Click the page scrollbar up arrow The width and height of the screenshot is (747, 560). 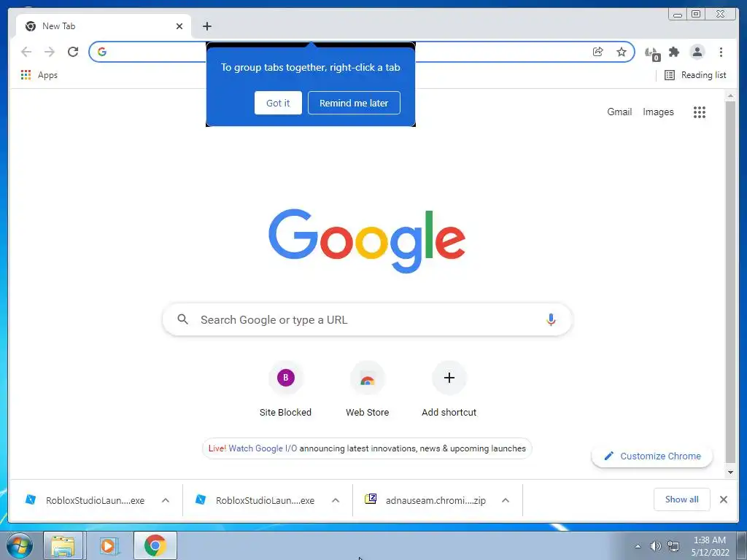730,96
